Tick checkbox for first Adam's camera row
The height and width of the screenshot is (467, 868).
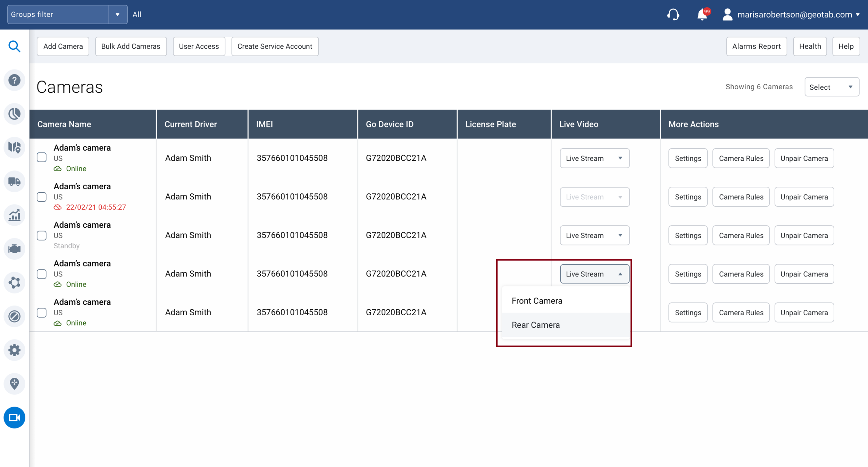42,157
